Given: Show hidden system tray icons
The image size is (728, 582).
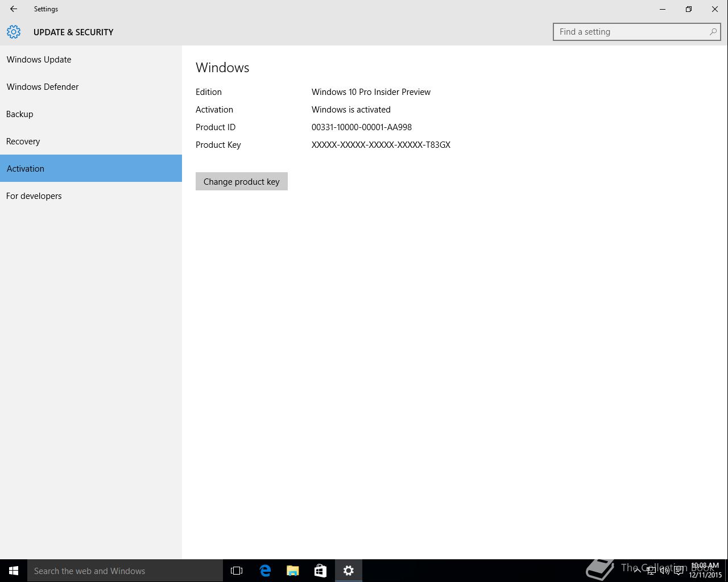Looking at the screenshot, I should (x=637, y=571).
